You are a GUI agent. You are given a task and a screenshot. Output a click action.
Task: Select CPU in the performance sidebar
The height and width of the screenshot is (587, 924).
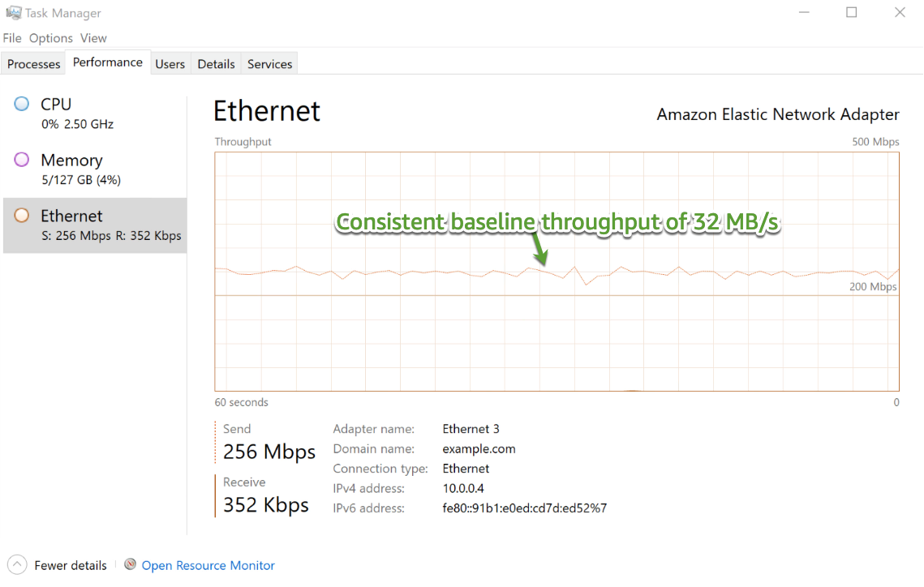tap(57, 104)
